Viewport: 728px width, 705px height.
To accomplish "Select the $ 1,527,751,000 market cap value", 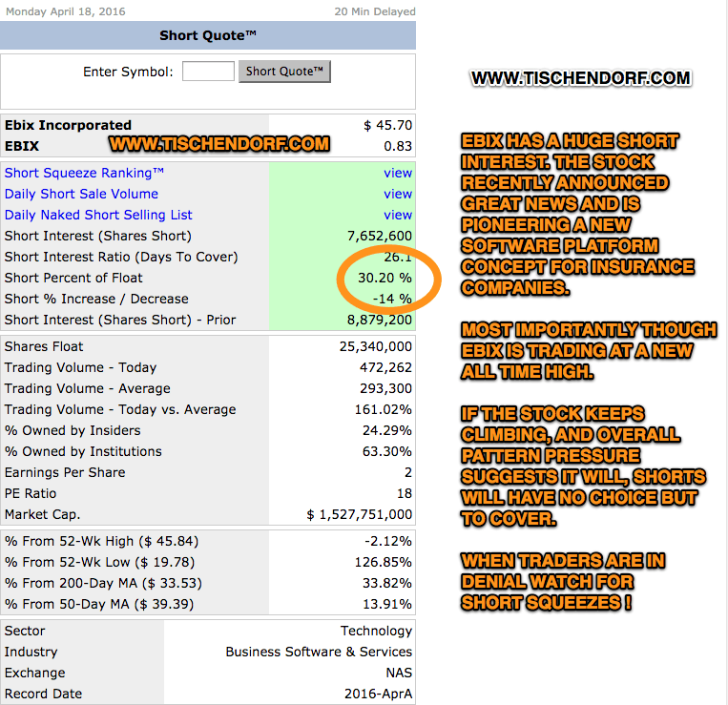I will coord(360,514).
